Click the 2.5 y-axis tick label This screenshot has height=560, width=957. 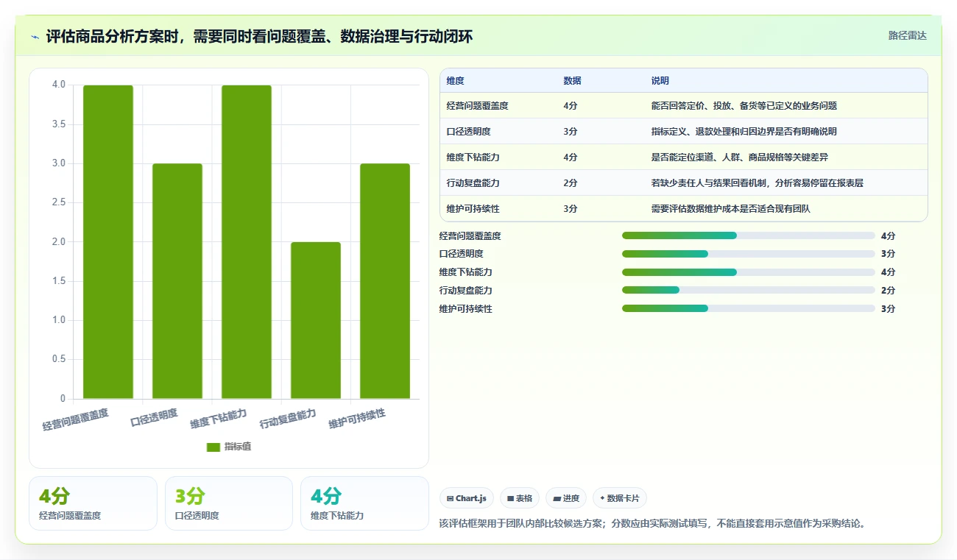(59, 202)
